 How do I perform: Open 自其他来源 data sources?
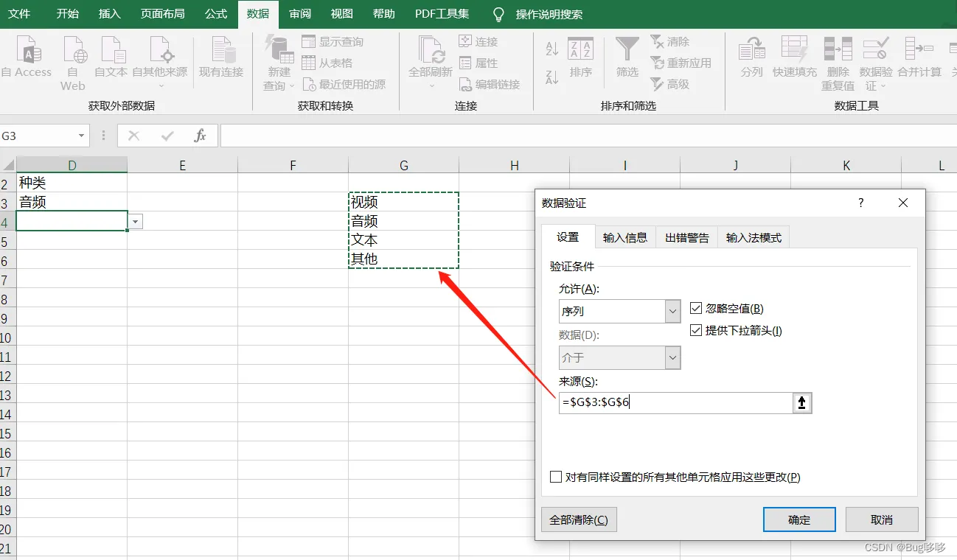160,63
